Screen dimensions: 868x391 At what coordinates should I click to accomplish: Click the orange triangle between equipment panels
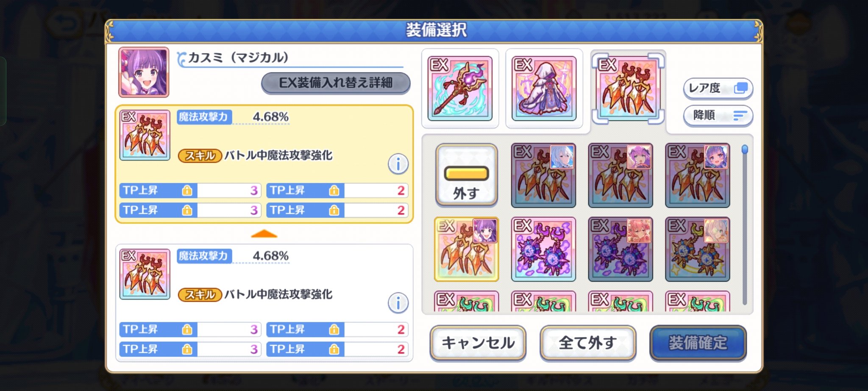(x=264, y=234)
